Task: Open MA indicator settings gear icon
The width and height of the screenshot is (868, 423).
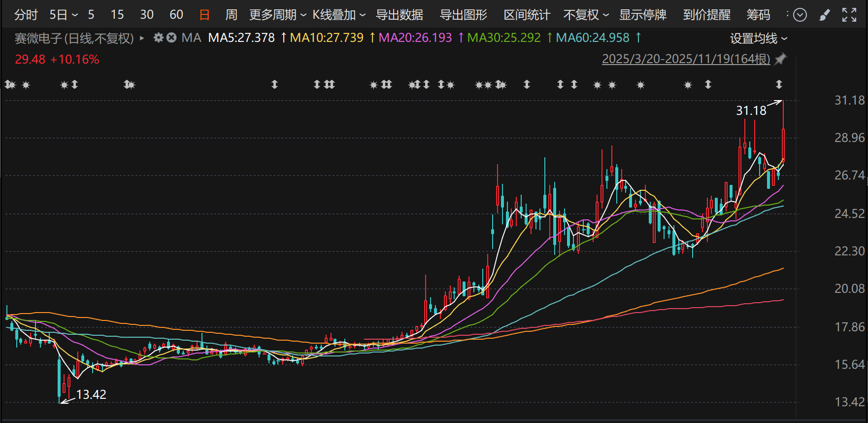Action: [158, 37]
